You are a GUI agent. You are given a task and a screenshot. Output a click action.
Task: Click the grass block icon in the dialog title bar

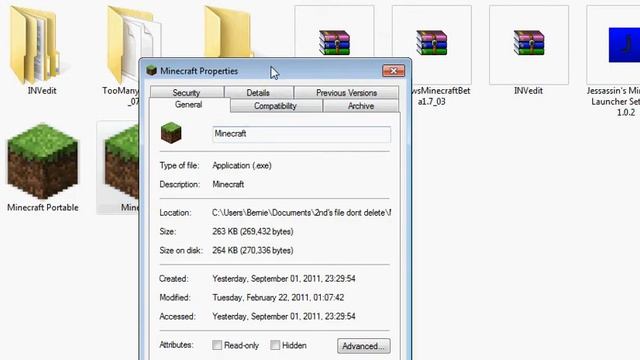point(152,71)
